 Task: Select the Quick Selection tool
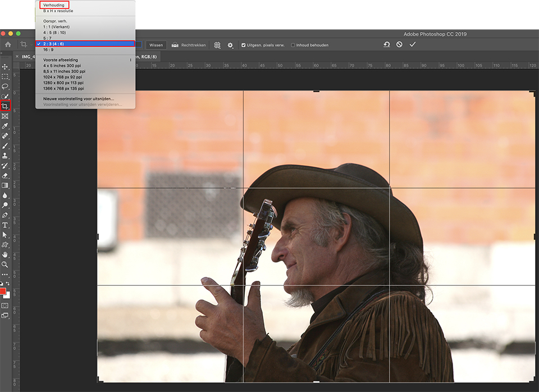[5, 96]
